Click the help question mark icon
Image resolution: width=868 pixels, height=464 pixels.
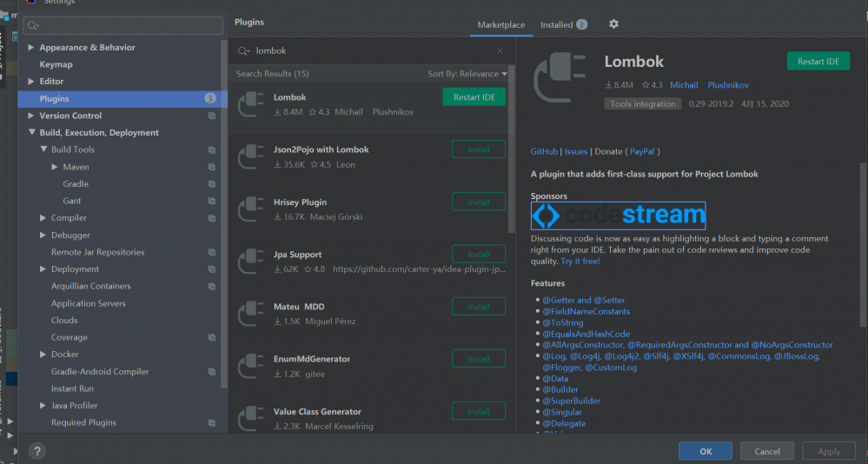pyautogui.click(x=37, y=451)
